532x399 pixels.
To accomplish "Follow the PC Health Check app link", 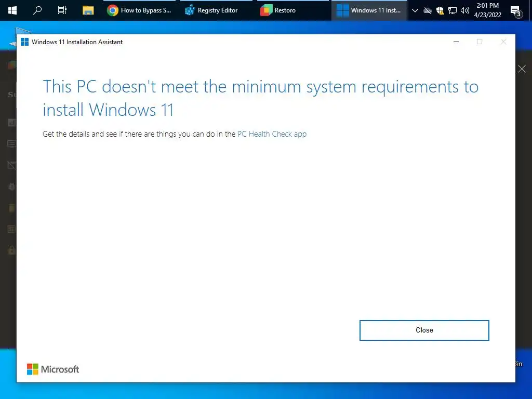I will (272, 134).
